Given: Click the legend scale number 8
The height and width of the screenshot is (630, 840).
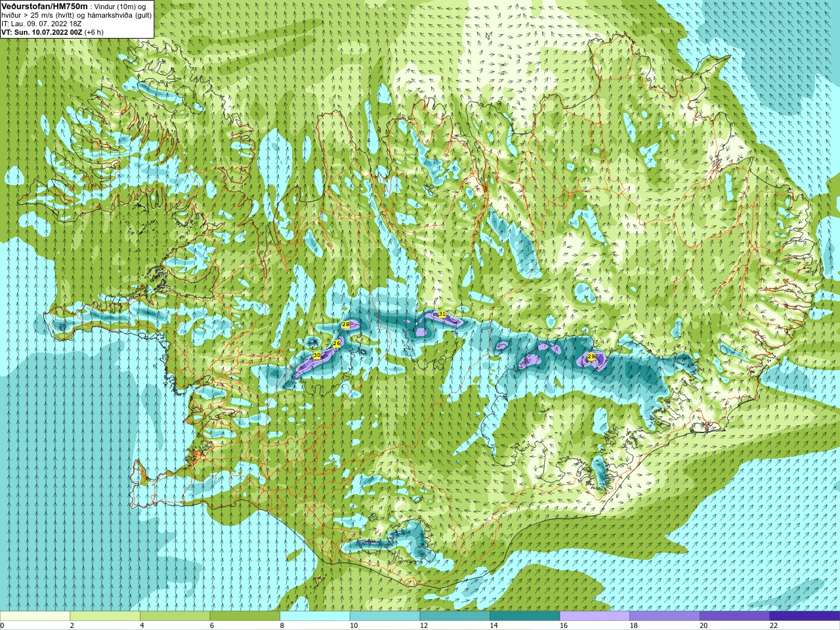Looking at the screenshot, I should pos(282,625).
